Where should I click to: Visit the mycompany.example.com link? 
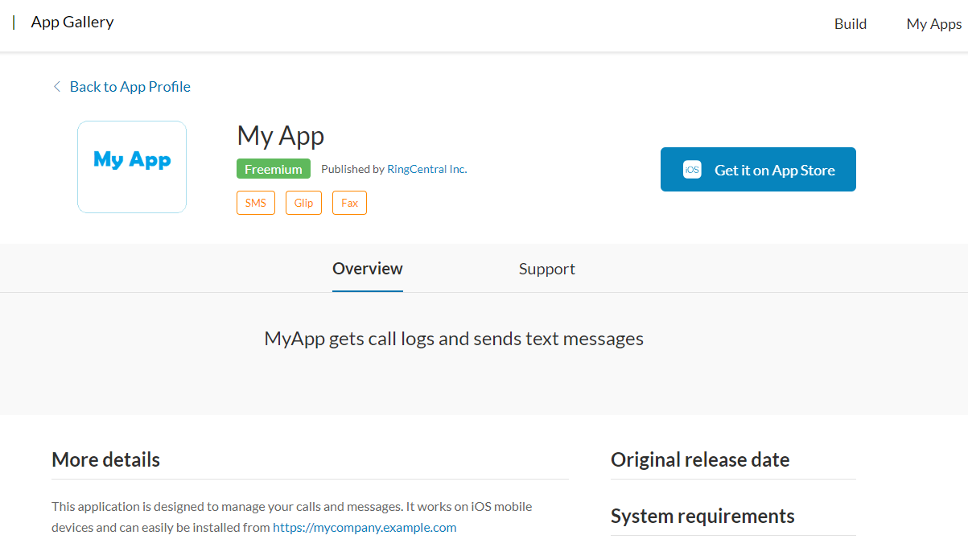365,528
